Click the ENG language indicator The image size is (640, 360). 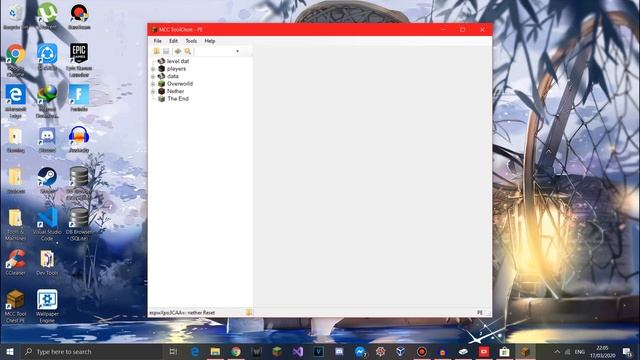(x=580, y=351)
